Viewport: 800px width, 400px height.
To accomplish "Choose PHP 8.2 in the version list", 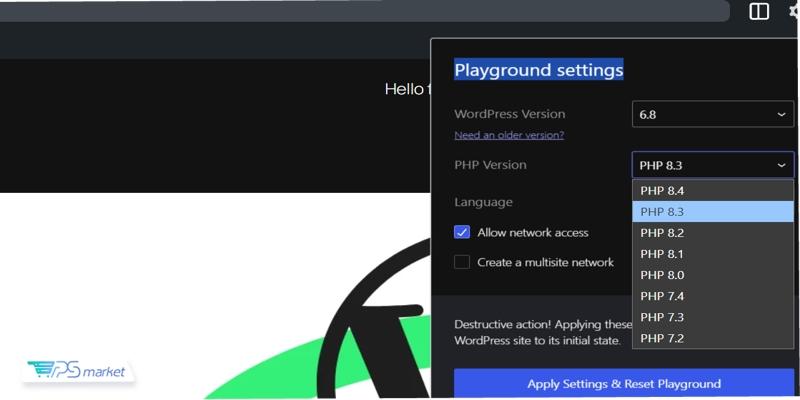I will pyautogui.click(x=712, y=233).
